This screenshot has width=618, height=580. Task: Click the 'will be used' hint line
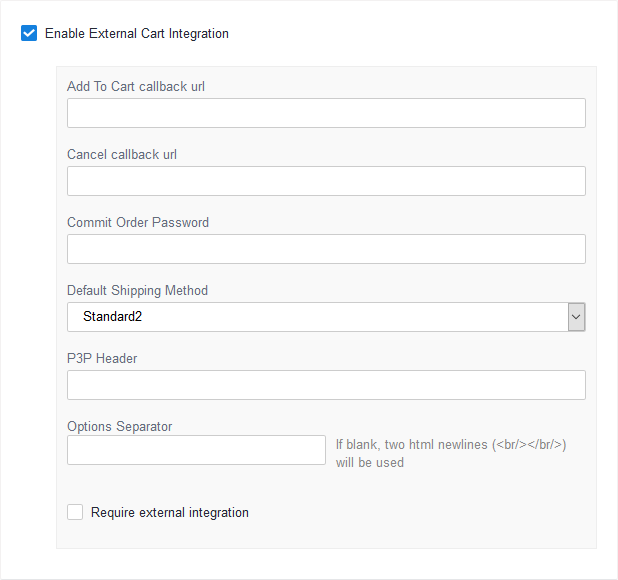tap(370, 463)
